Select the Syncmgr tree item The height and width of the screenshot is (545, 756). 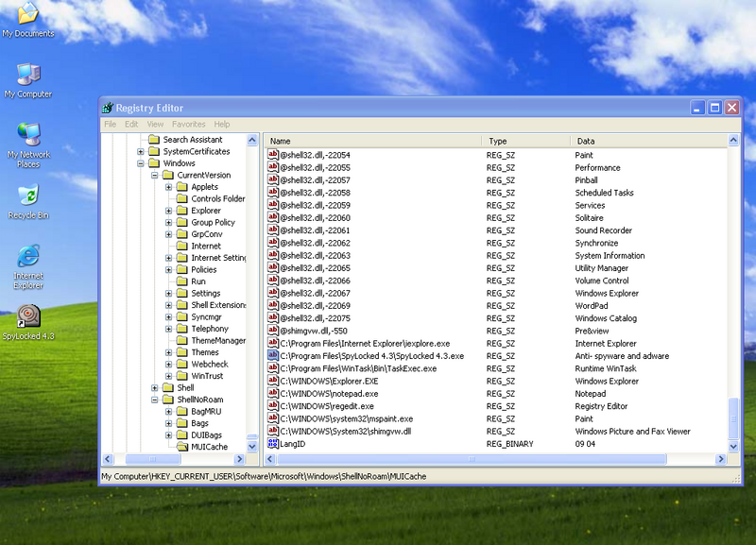(x=206, y=317)
